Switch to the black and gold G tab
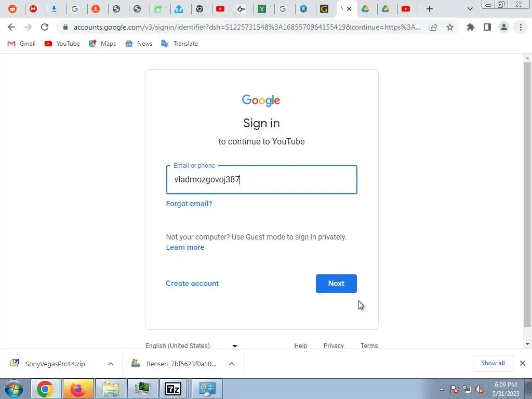532x399 pixels. (324, 9)
